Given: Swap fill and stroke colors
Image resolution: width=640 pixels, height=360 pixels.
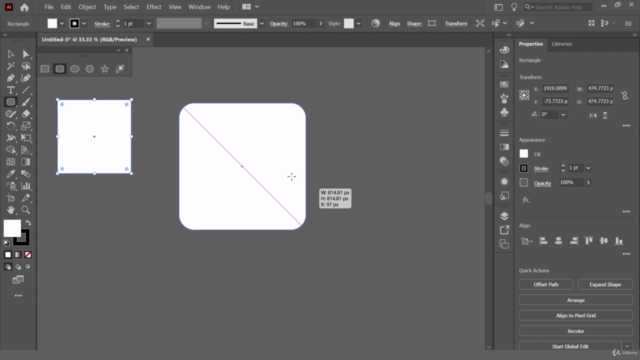Looking at the screenshot, I should point(28,223).
